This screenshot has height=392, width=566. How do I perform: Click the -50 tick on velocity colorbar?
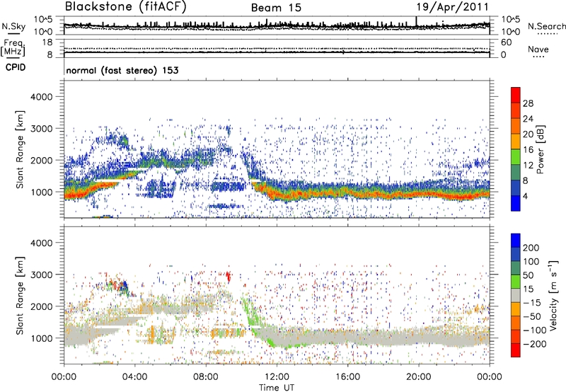click(532, 316)
